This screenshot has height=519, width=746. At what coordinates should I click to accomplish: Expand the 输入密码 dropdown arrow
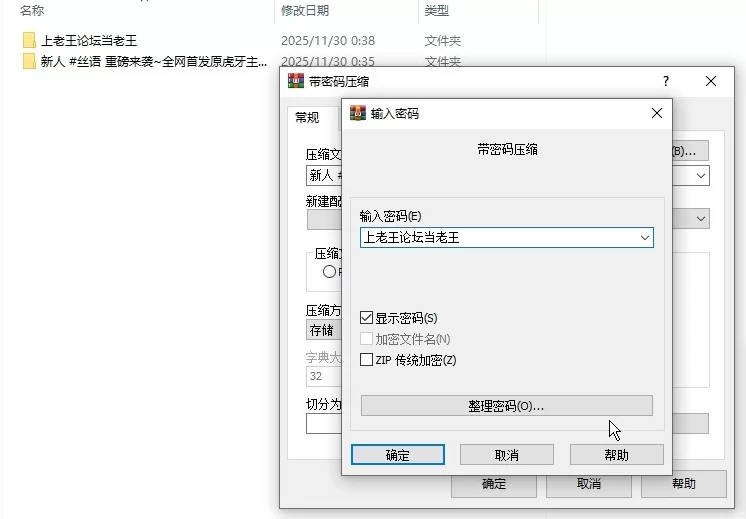645,237
